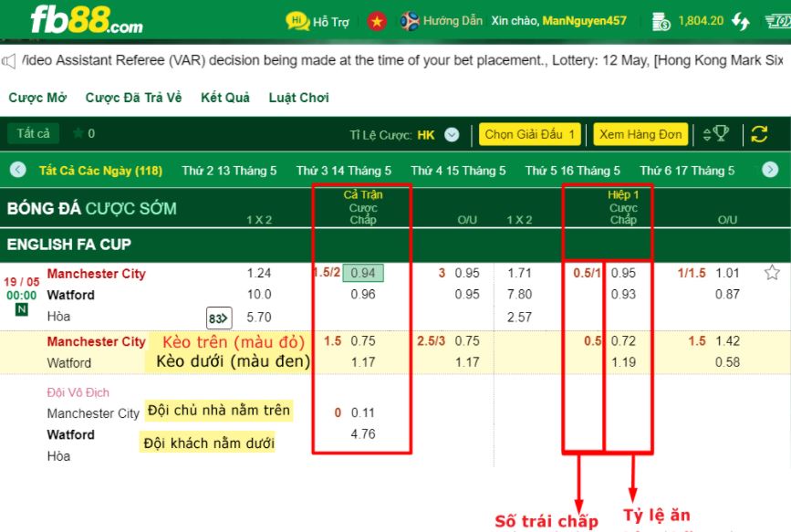Open the Cược Đã Trả Về menu

point(134,98)
